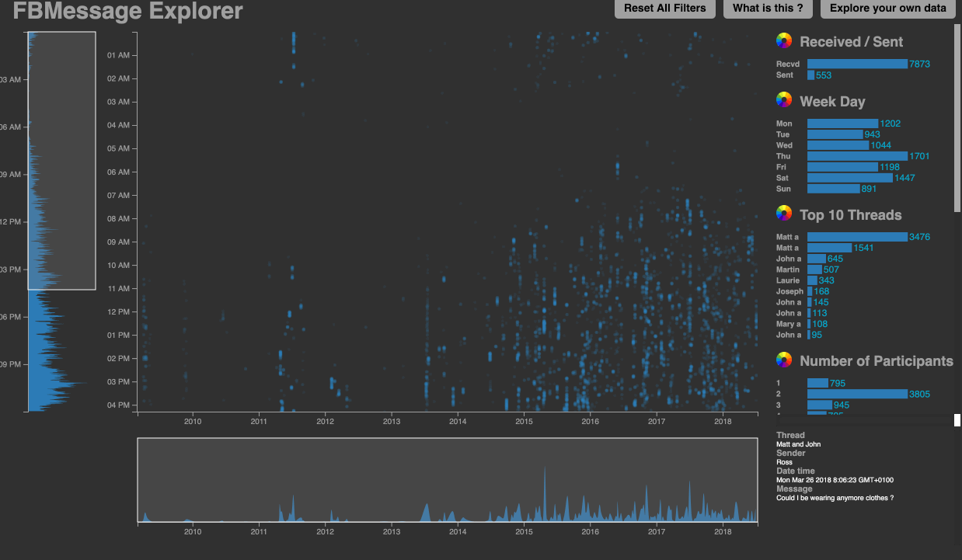Click the Top 10 Threads heading
The width and height of the screenshot is (962, 560).
[851, 215]
